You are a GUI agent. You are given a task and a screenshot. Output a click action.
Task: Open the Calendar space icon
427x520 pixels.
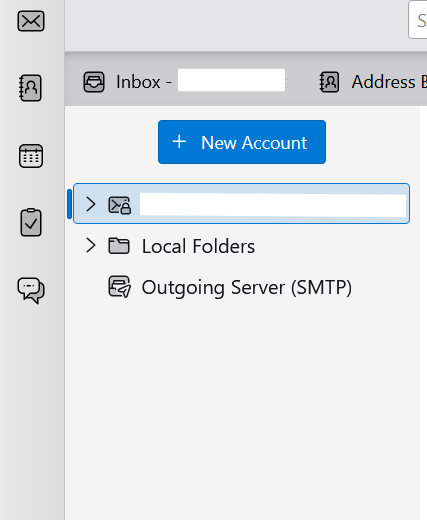coord(31,156)
